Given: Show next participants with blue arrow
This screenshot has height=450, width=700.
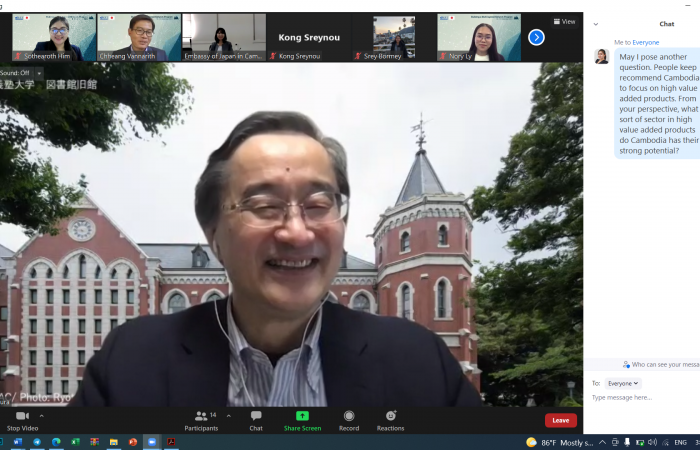Looking at the screenshot, I should click(x=536, y=37).
